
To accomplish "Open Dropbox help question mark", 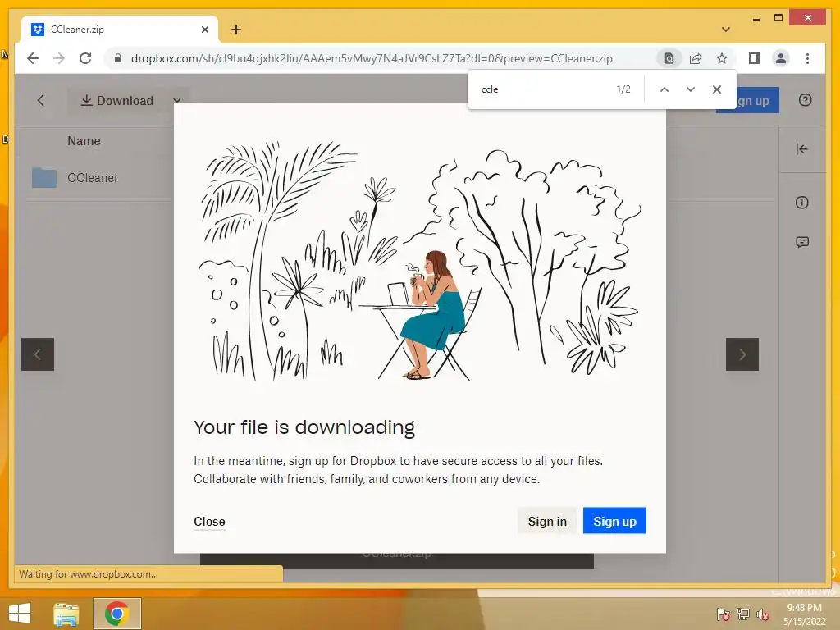I will coord(805,100).
